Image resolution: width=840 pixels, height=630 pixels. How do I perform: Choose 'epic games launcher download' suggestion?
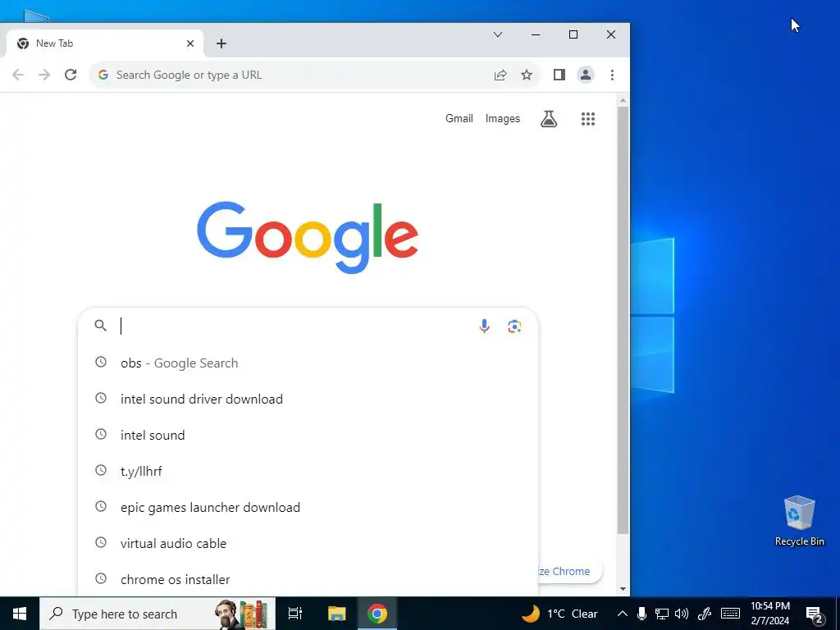(x=308, y=507)
